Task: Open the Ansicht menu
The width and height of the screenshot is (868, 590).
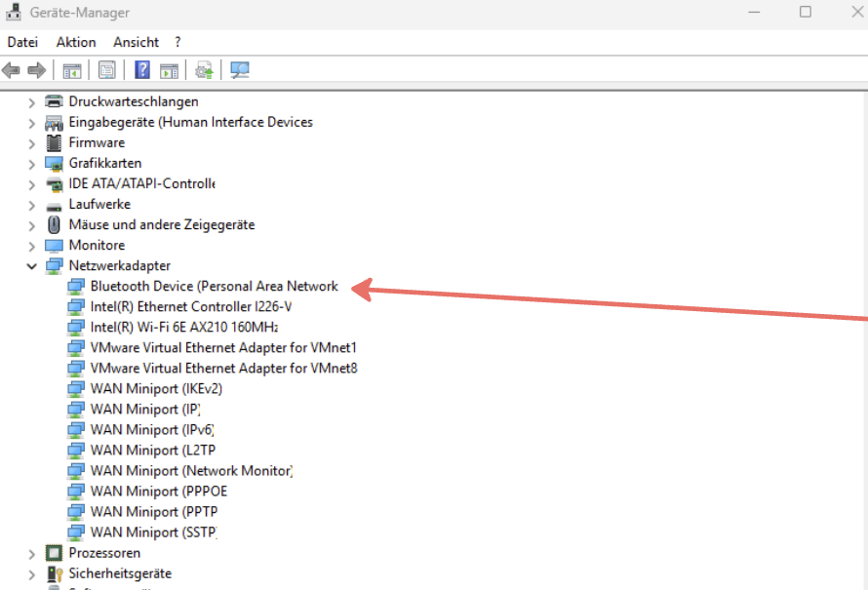Action: point(137,42)
